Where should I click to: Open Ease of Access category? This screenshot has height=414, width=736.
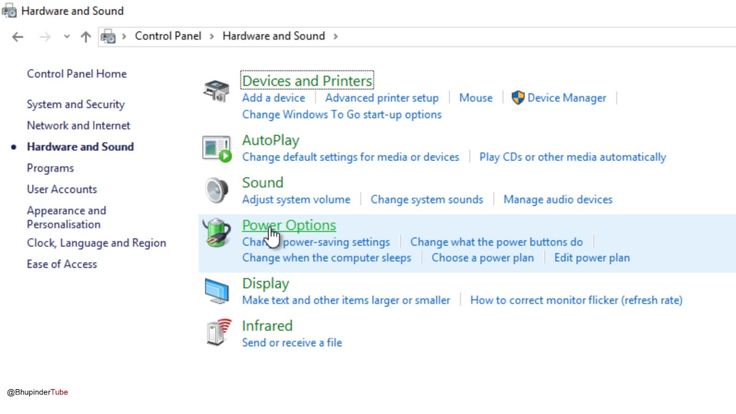tap(62, 264)
